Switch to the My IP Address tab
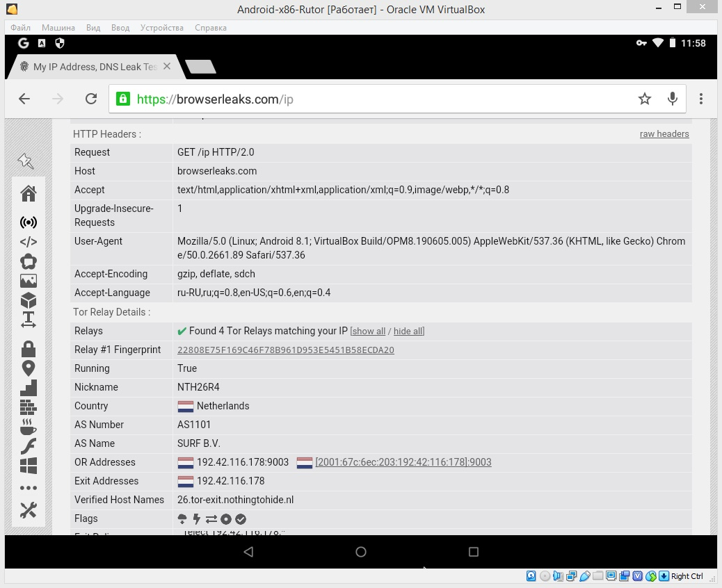 [x=94, y=67]
